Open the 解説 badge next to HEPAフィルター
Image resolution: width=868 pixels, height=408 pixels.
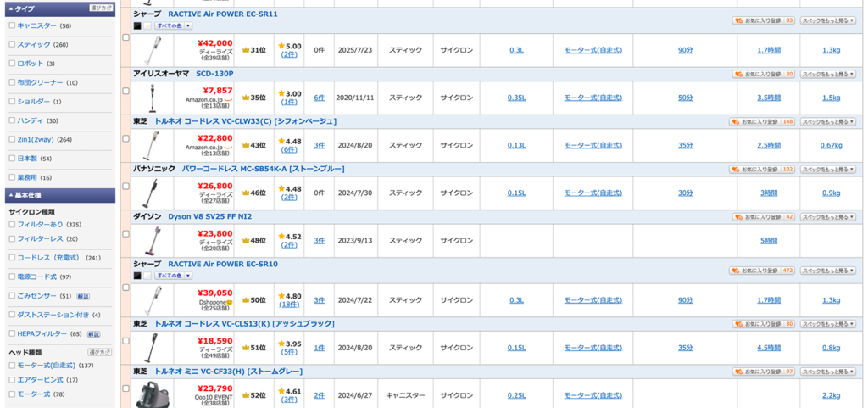[x=93, y=334]
